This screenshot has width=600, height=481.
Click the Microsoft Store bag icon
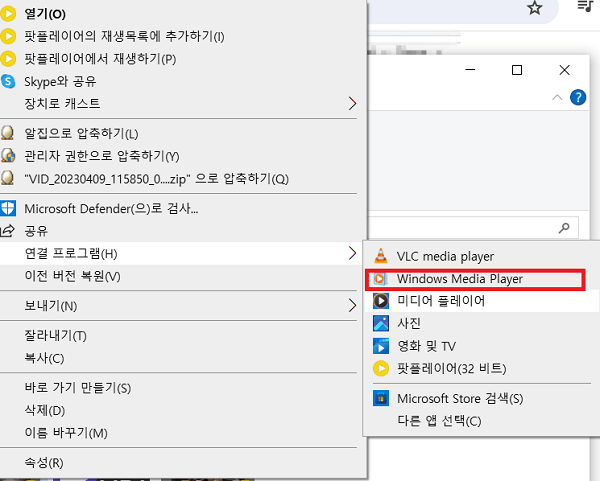(381, 398)
